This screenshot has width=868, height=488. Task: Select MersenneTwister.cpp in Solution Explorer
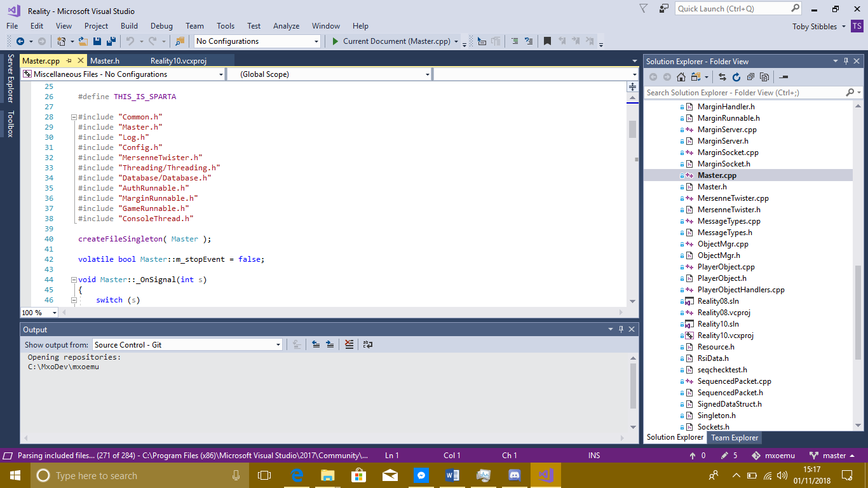pyautogui.click(x=733, y=198)
